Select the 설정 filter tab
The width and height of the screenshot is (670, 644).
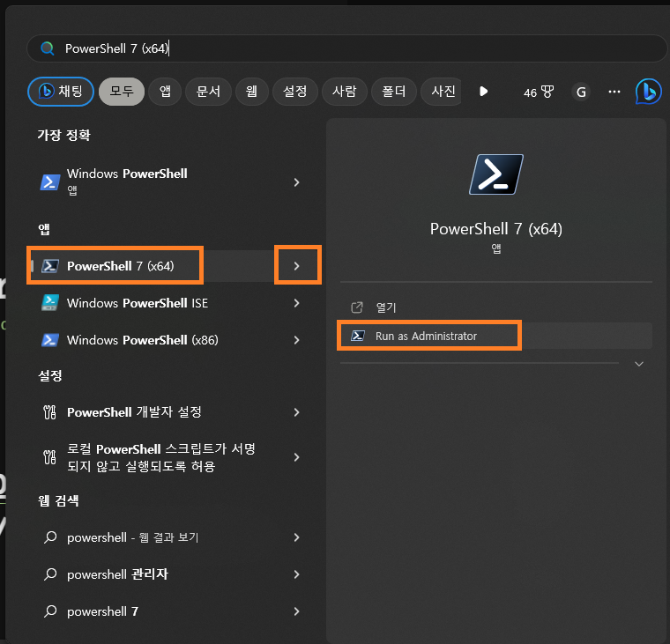(x=294, y=92)
